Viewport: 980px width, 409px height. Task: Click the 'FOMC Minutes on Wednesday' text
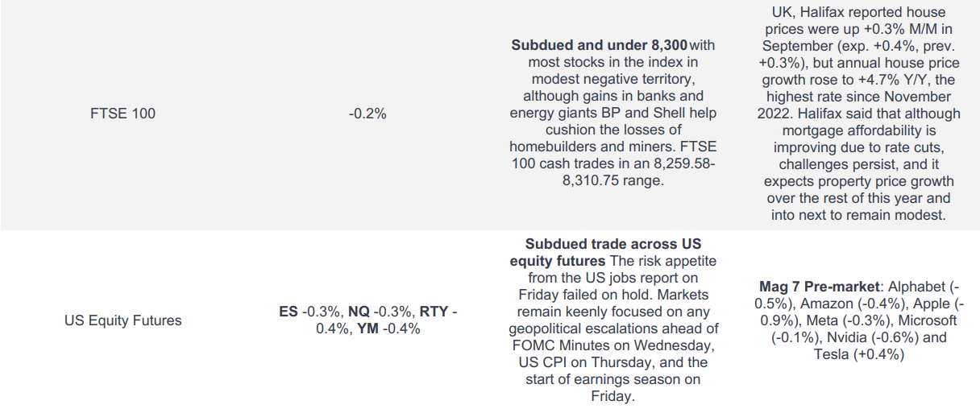click(x=612, y=345)
